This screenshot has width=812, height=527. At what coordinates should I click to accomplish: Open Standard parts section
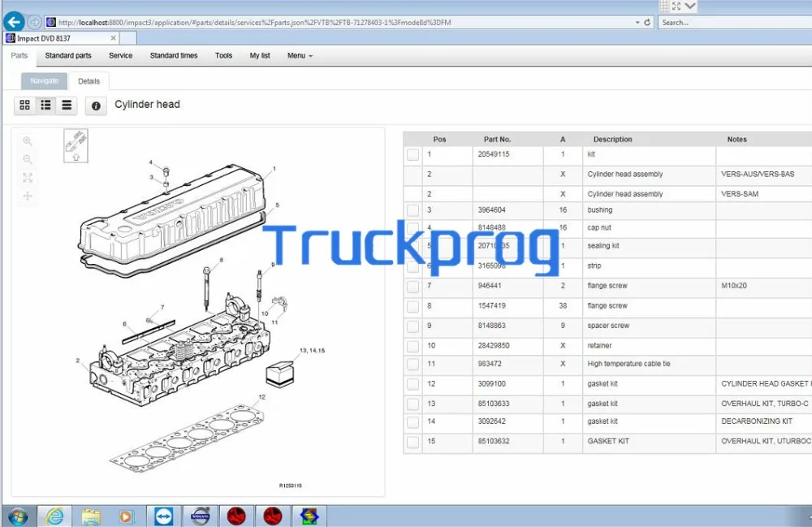tap(68, 55)
